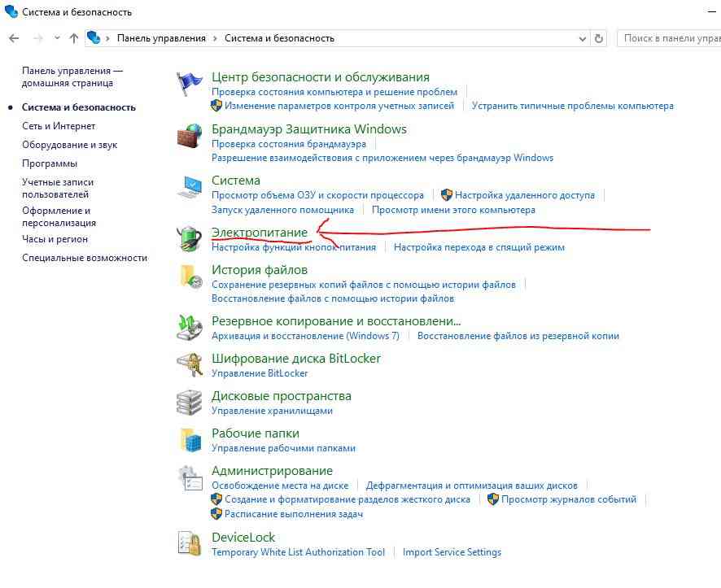Expand the address bar history dropdown
Viewport: 721px width, 588px height.
click(x=582, y=38)
